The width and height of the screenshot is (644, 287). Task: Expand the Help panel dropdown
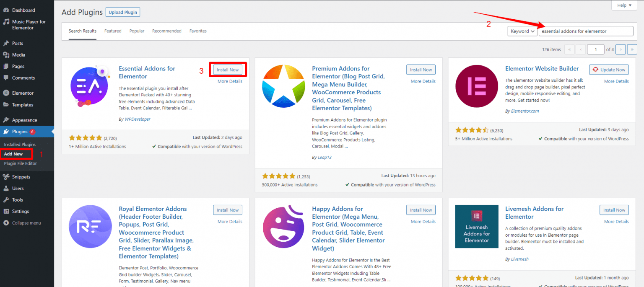pyautogui.click(x=624, y=5)
